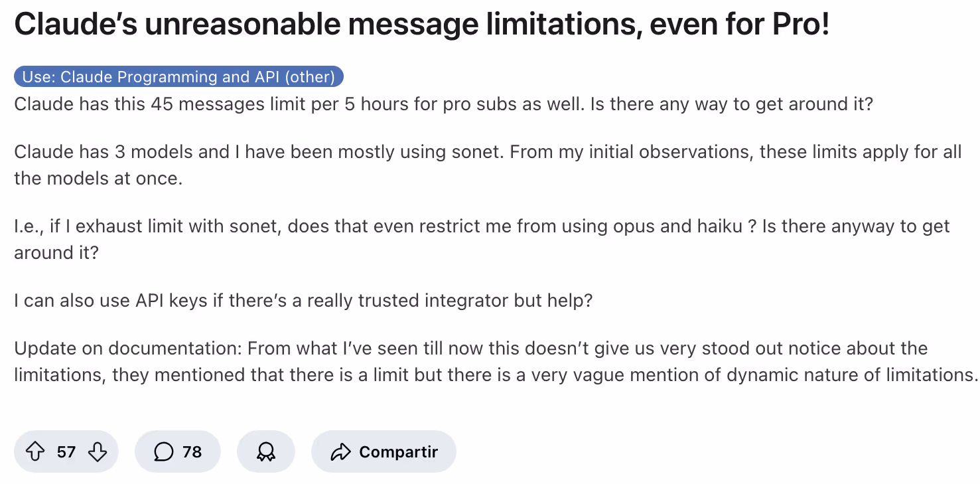Click the speech bubble comments icon

[163, 452]
